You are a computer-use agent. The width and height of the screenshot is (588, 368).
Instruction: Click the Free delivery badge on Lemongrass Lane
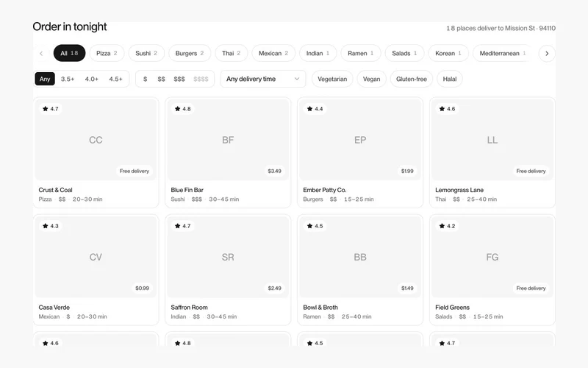coord(531,171)
